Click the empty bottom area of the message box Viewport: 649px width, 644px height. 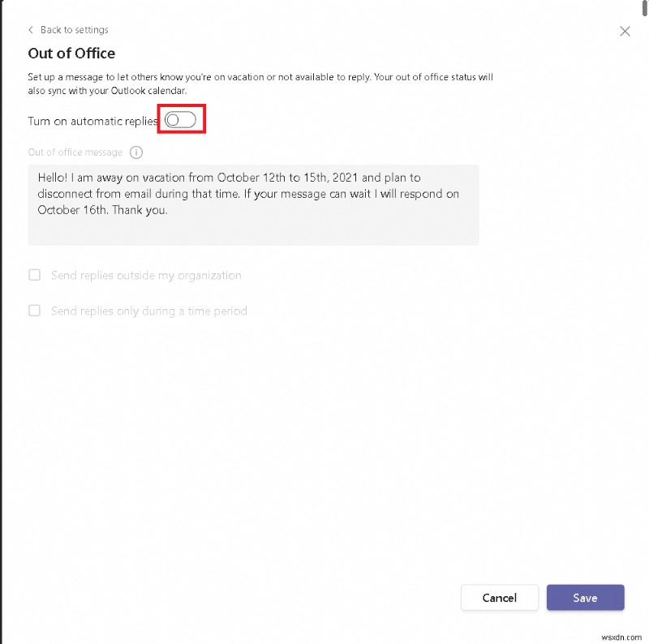[x=253, y=232]
